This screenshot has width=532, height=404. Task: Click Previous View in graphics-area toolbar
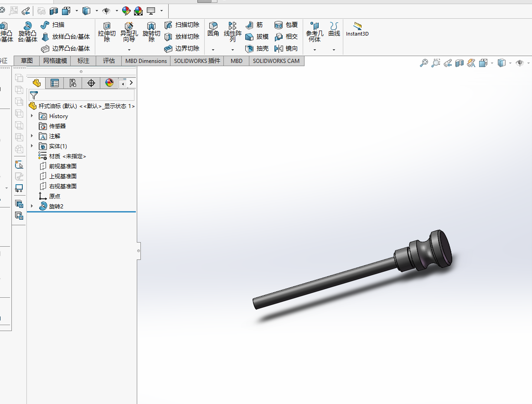[x=448, y=63]
